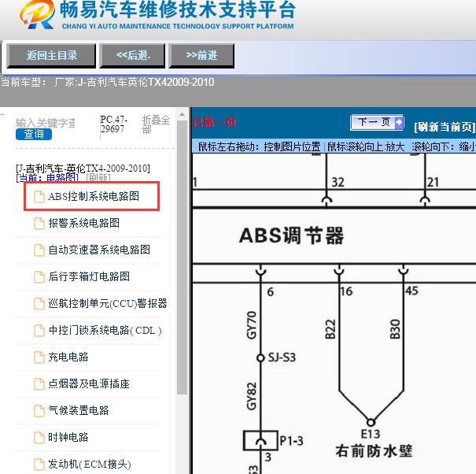Click the 刷新当前页 link
This screenshot has height=474, width=476.
(x=444, y=127)
